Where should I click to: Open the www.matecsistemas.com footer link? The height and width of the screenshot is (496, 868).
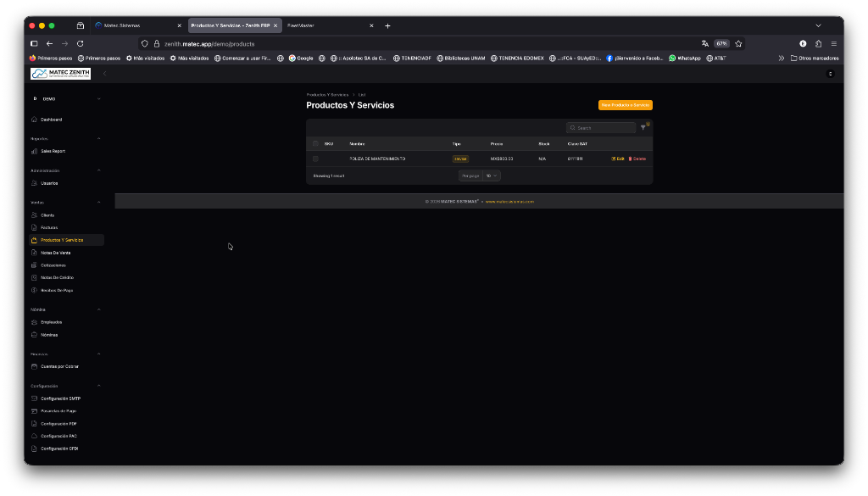[x=509, y=202]
